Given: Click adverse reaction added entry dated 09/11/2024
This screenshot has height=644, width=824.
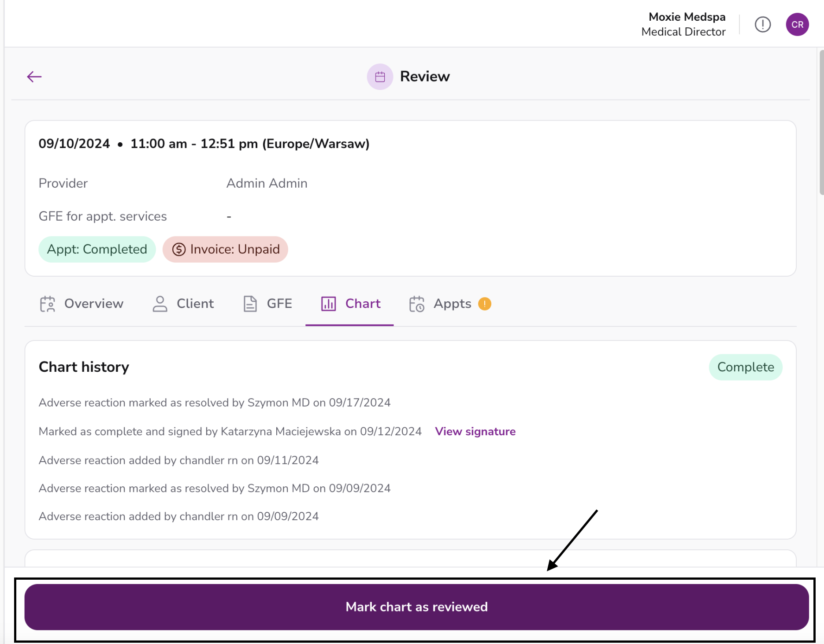Looking at the screenshot, I should (x=178, y=460).
